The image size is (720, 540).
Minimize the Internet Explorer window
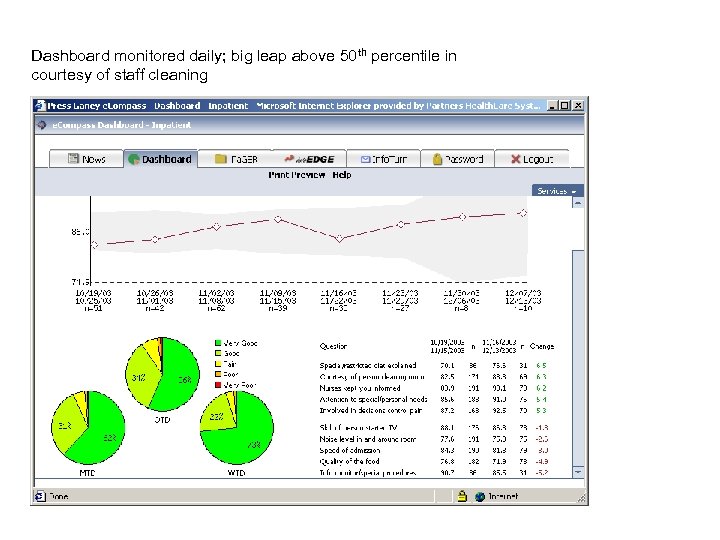[x=553, y=106]
